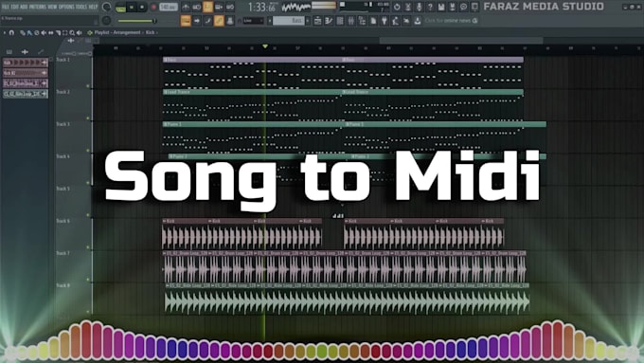The image size is (644, 363).
Task: Click the arrow icon in shortcut row
Action: coord(197,21)
